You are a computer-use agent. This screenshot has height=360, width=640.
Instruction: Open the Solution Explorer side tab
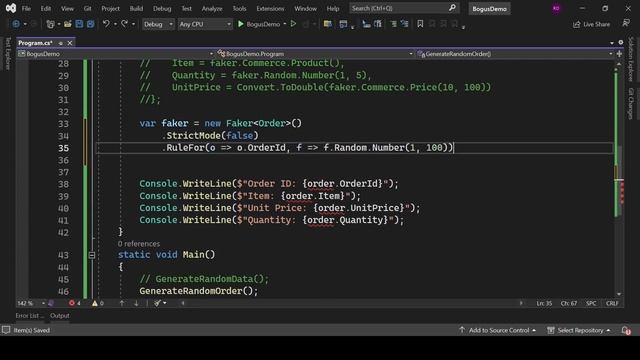[x=631, y=59]
